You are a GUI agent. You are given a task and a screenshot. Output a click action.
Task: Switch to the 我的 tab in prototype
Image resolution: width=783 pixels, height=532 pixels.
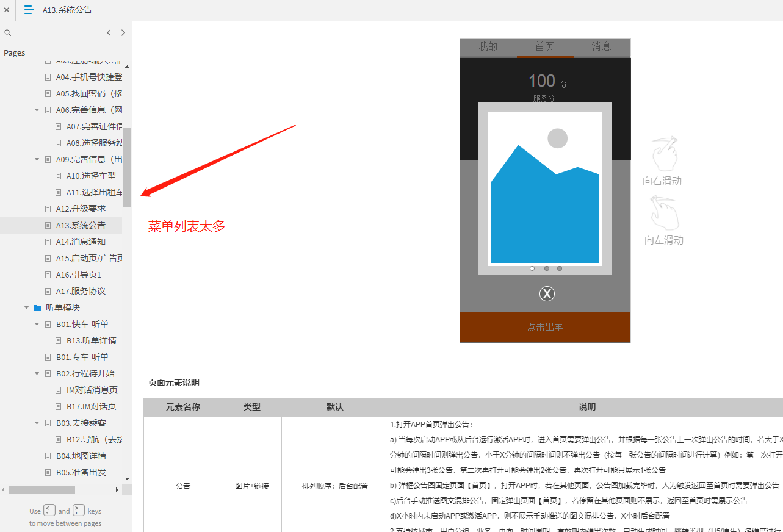click(487, 46)
